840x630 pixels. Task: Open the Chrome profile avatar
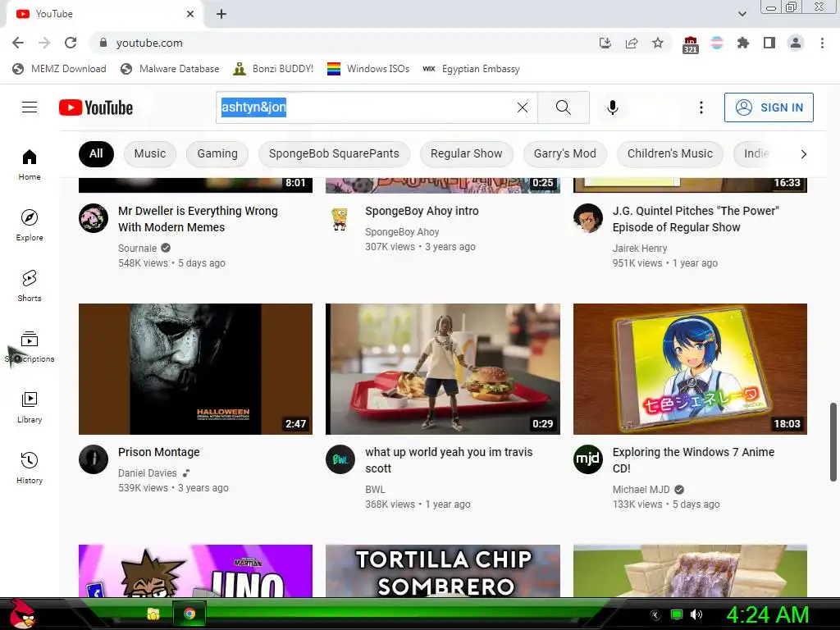(x=796, y=43)
